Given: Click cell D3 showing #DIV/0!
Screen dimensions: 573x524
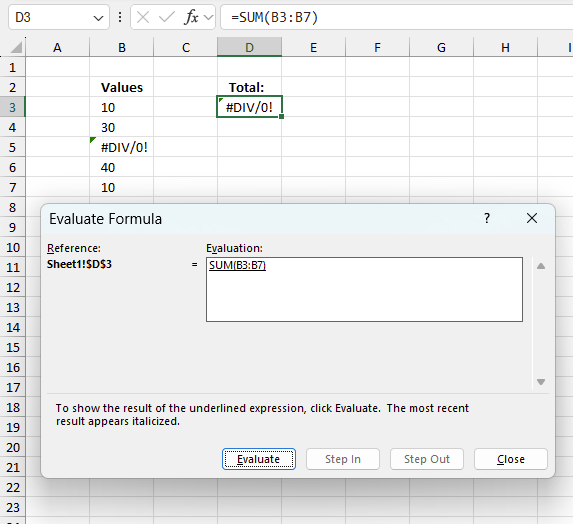Looking at the screenshot, I should coord(250,107).
